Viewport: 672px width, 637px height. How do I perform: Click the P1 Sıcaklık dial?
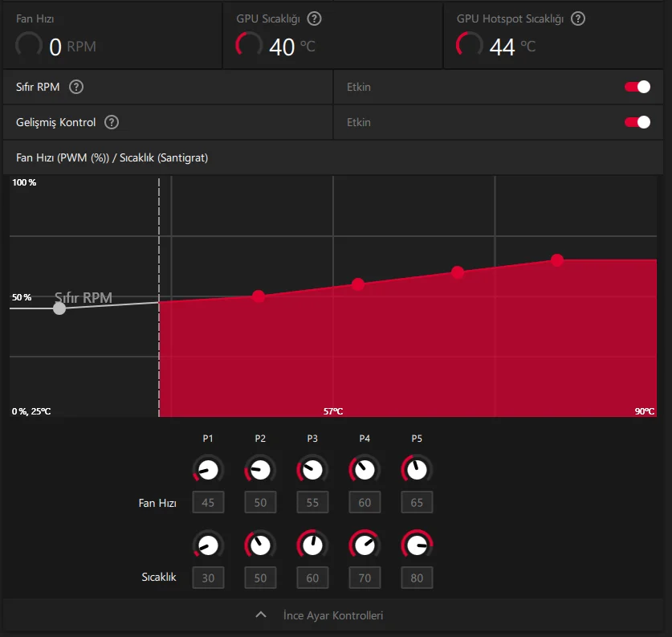(208, 545)
